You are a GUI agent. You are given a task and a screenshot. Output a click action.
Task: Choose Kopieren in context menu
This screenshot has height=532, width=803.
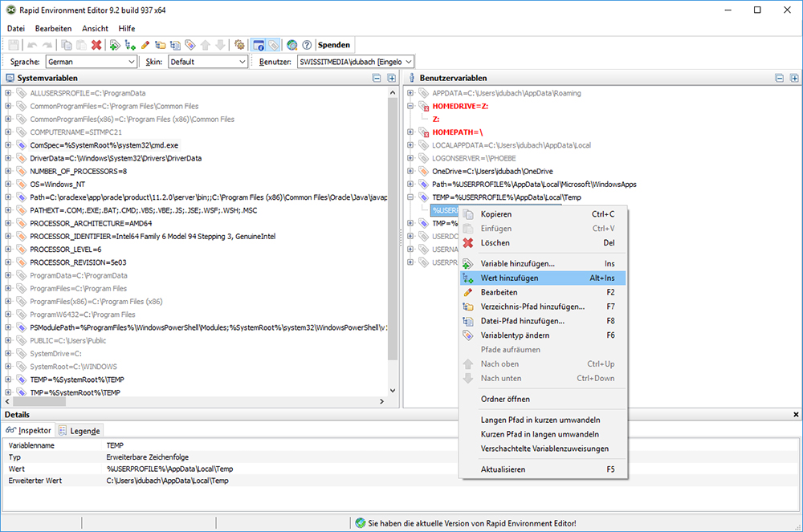point(543,214)
